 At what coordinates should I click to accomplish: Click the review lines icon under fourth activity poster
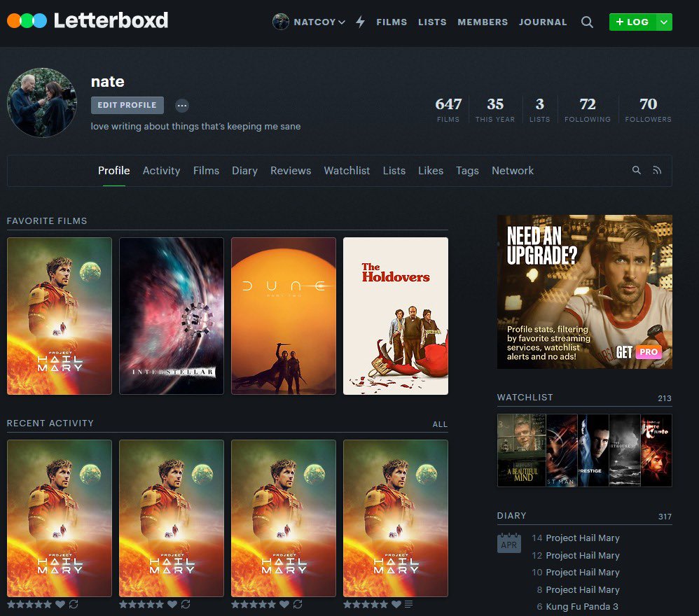[x=408, y=604]
